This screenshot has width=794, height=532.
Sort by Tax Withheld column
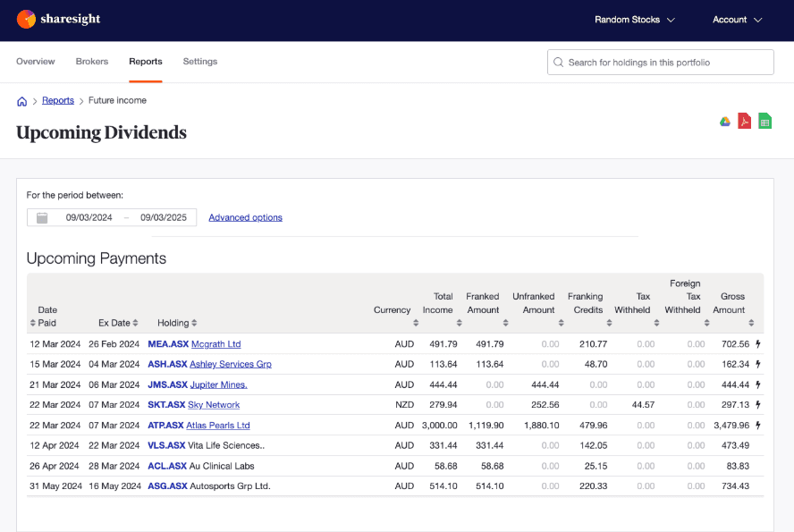(x=656, y=323)
